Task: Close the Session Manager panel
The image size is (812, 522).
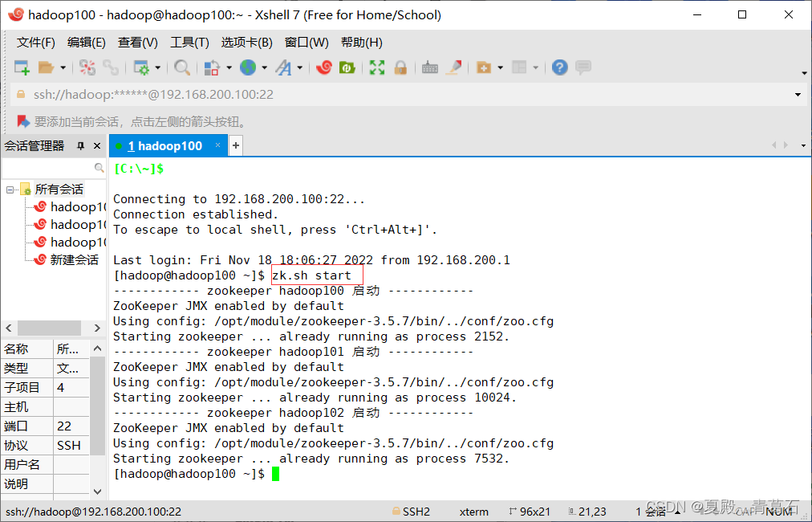Action: pyautogui.click(x=97, y=146)
